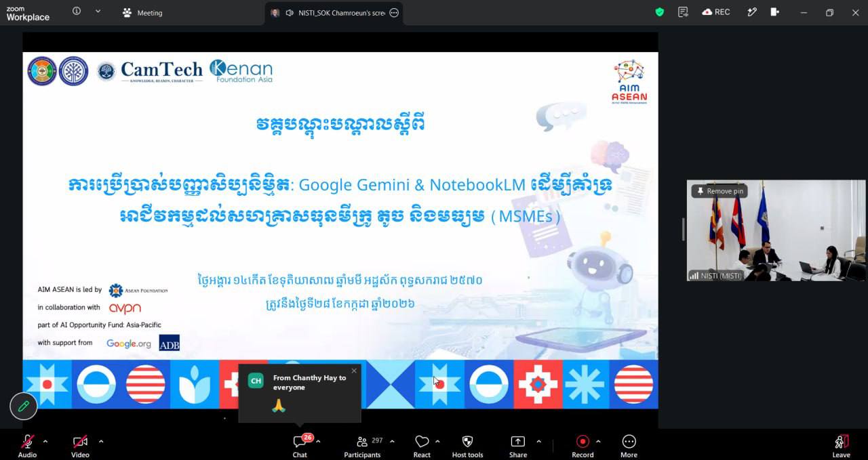
Task: Switch to the Meeting tab
Action: [142, 13]
